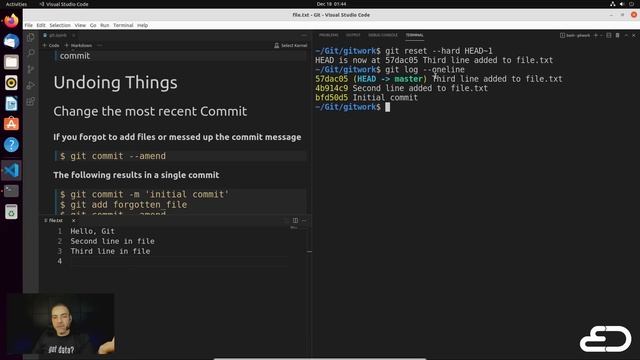
Task: Open the Trash from the dock
Action: pos(11,212)
